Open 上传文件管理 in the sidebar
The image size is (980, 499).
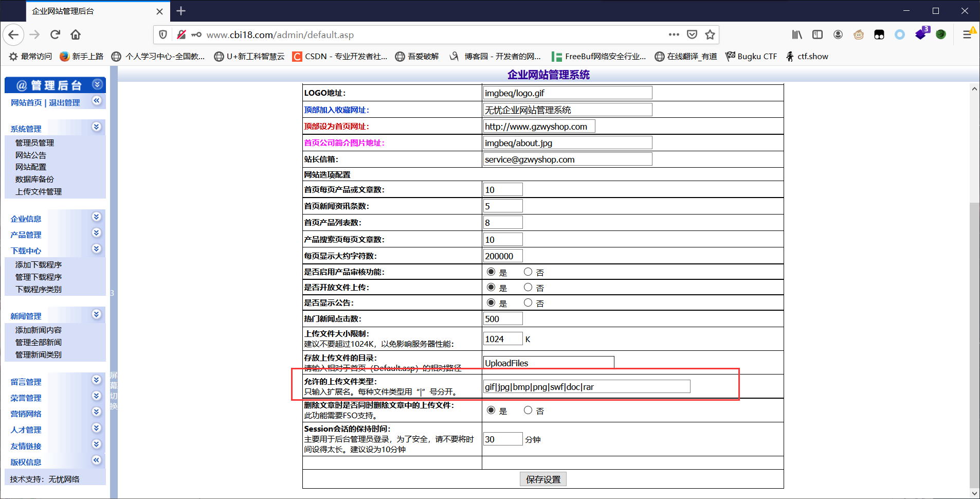pyautogui.click(x=39, y=191)
